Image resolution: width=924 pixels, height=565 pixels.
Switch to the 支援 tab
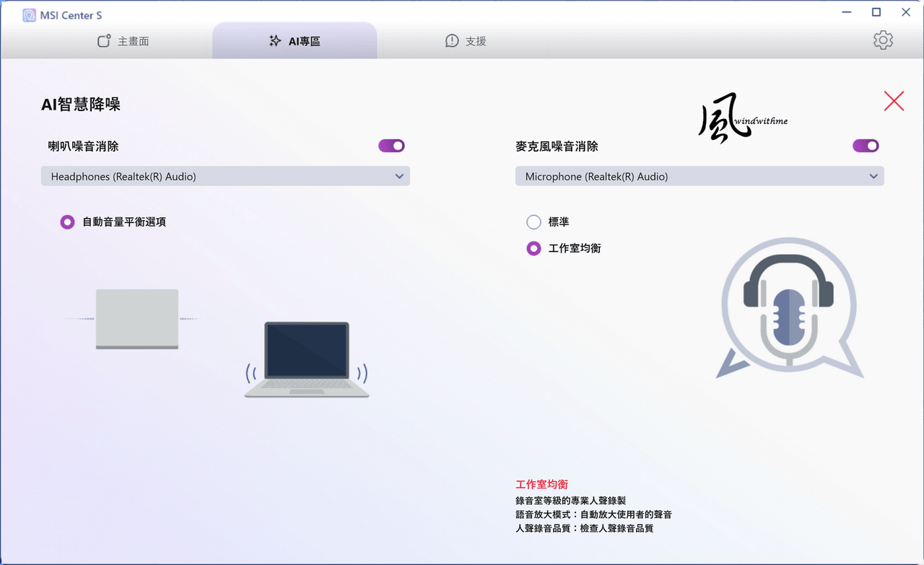(x=466, y=41)
